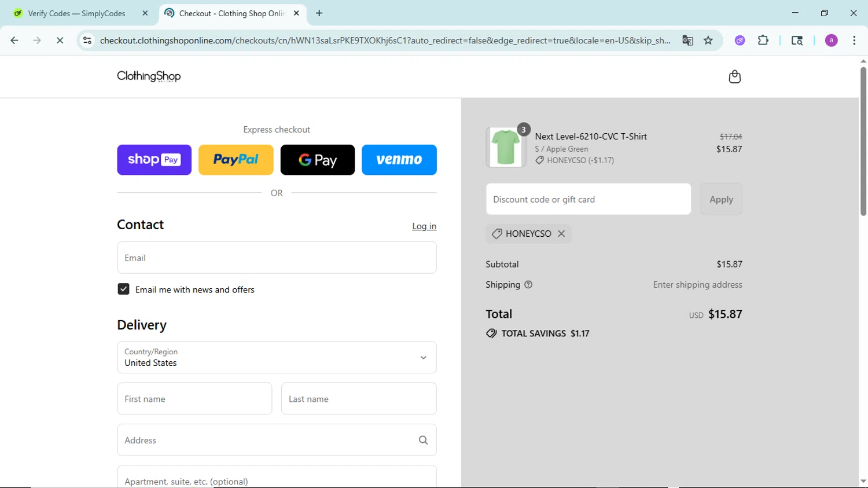Go forward in browser history
This screenshot has height=488, width=868.
[37, 41]
